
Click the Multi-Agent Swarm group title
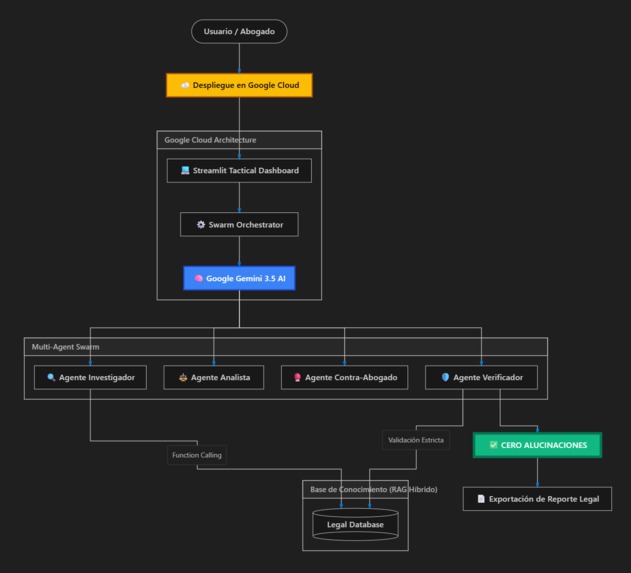click(65, 347)
